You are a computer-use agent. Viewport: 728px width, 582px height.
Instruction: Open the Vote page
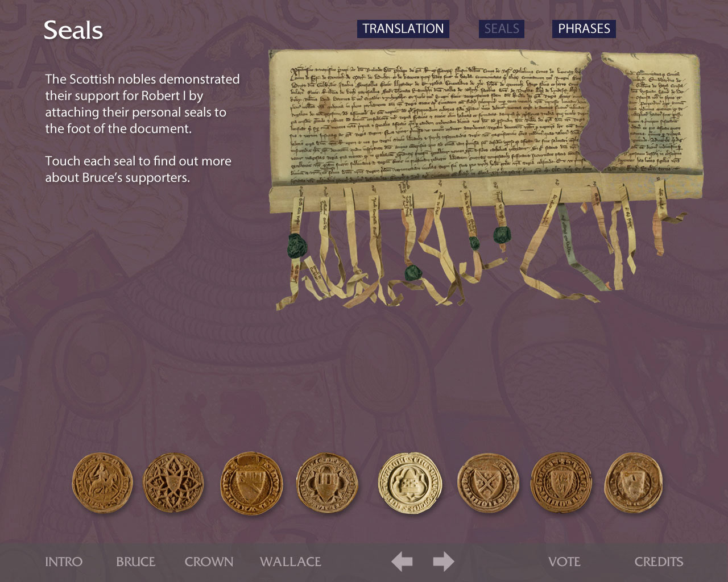pos(564,562)
